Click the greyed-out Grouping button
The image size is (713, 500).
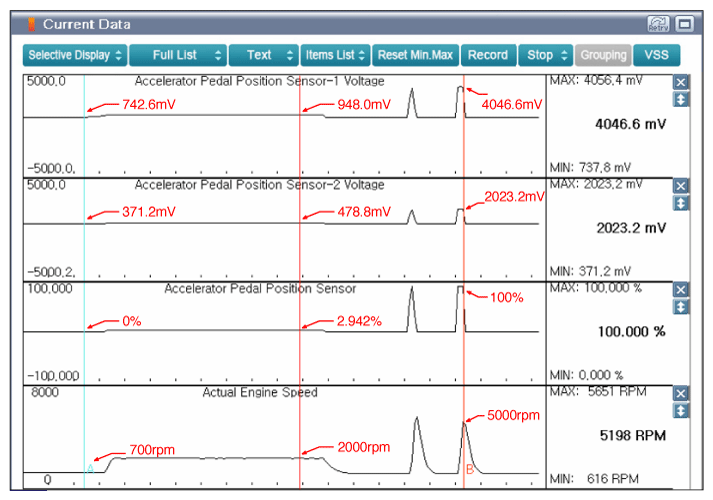point(604,55)
